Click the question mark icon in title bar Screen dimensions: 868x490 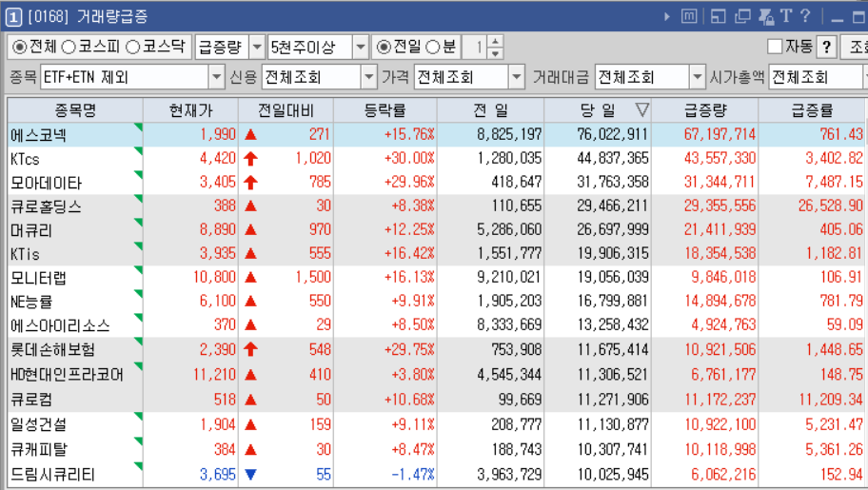click(x=805, y=16)
